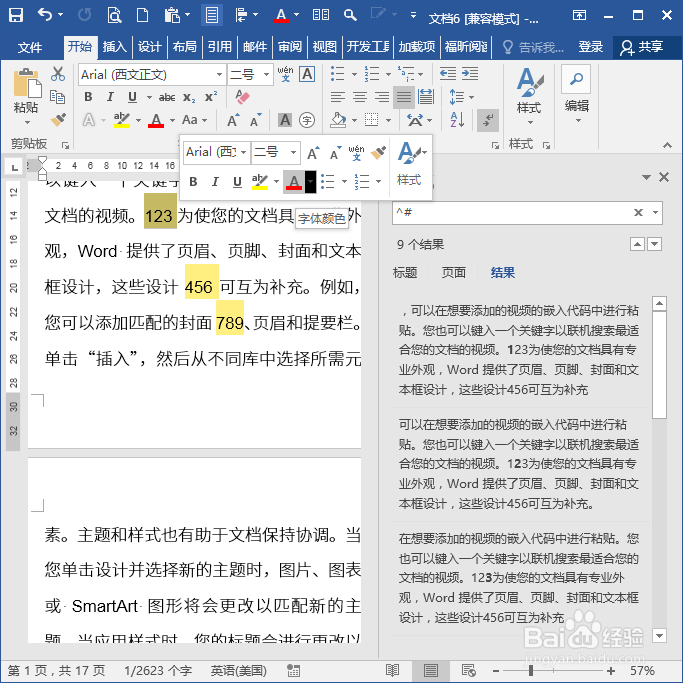Clear the navigation search box with X
The width and height of the screenshot is (683, 683).
coord(638,213)
